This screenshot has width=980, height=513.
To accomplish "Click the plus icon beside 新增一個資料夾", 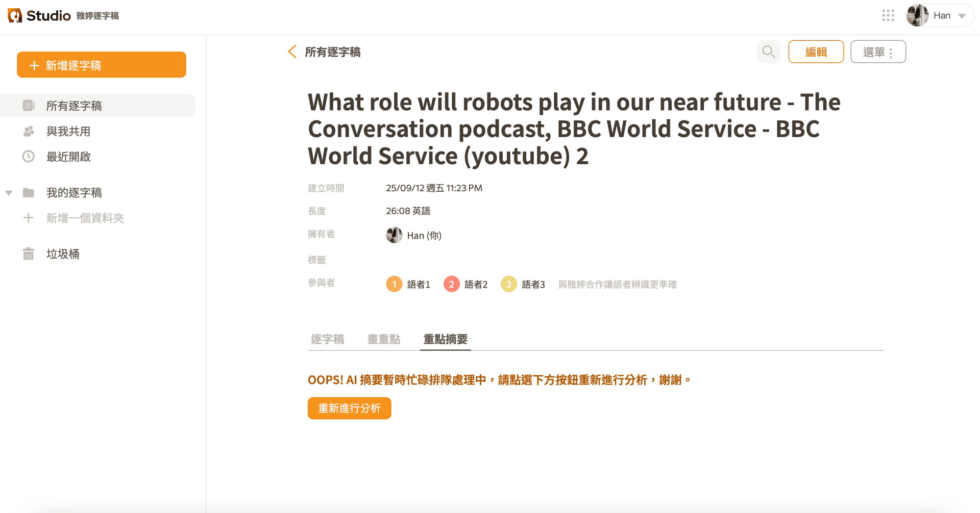I will click(x=29, y=218).
